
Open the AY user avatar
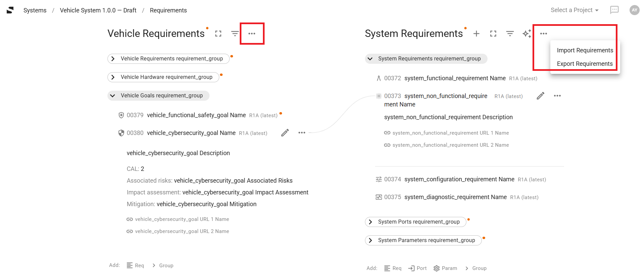point(634,10)
